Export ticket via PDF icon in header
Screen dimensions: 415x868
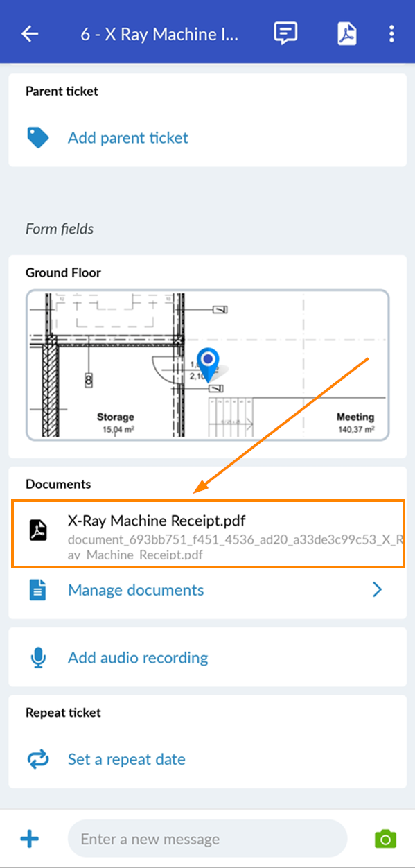click(347, 33)
